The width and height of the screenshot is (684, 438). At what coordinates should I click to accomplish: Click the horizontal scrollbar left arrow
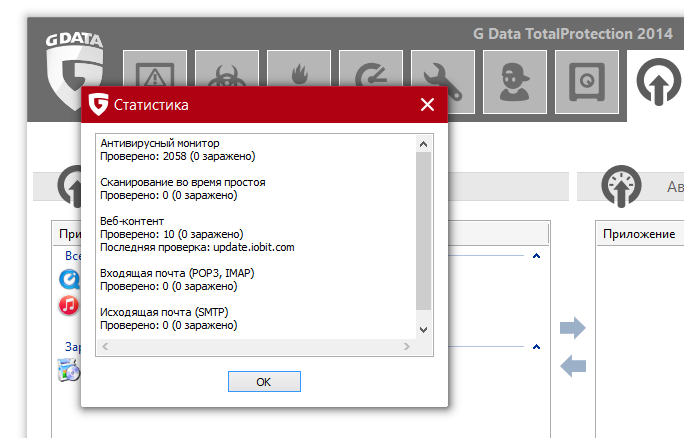[105, 346]
